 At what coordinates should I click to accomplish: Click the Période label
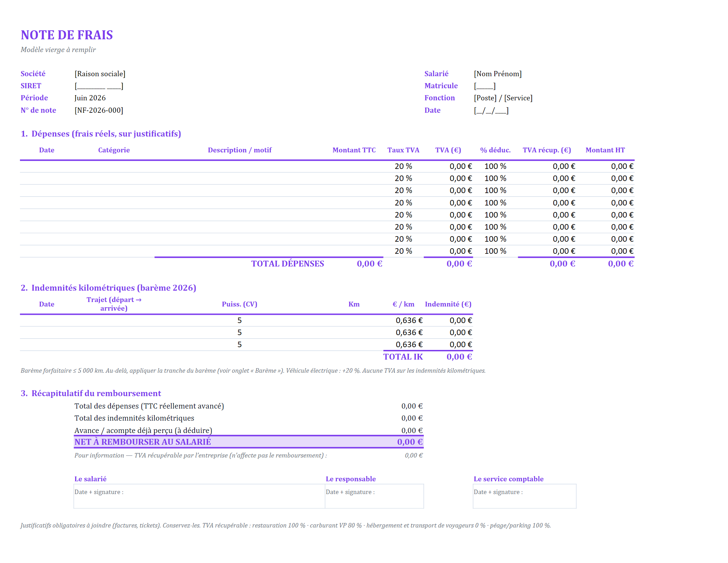(34, 98)
